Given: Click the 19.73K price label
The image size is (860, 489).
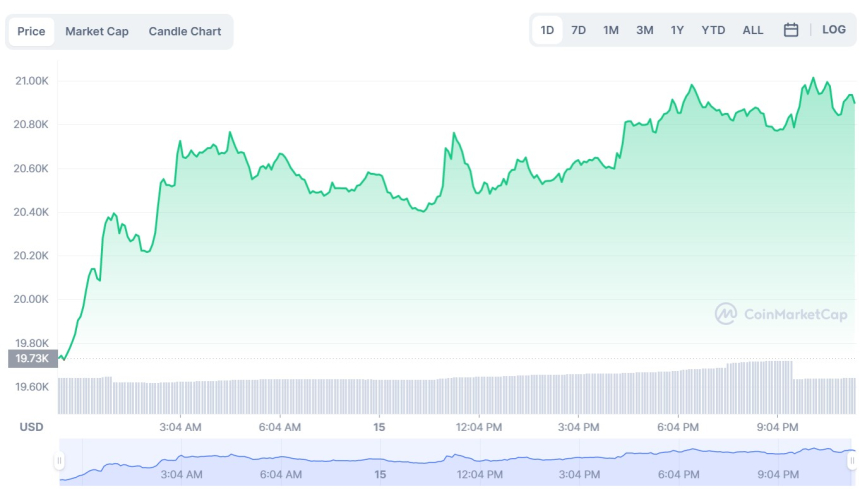Looking at the screenshot, I should tap(32, 358).
